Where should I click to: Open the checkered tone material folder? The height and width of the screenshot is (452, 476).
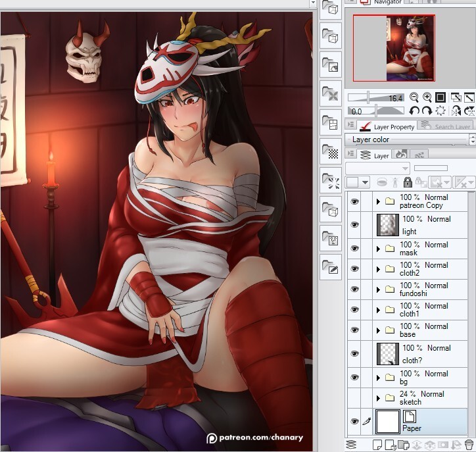point(331,151)
